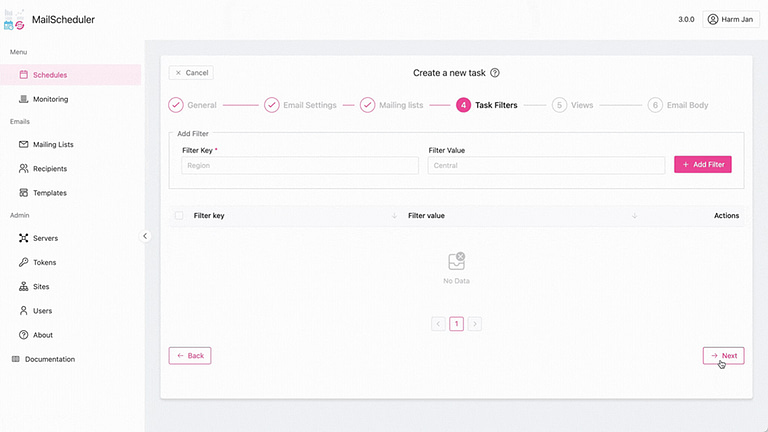Click the Mailing lists step checkmark circle

(x=367, y=105)
